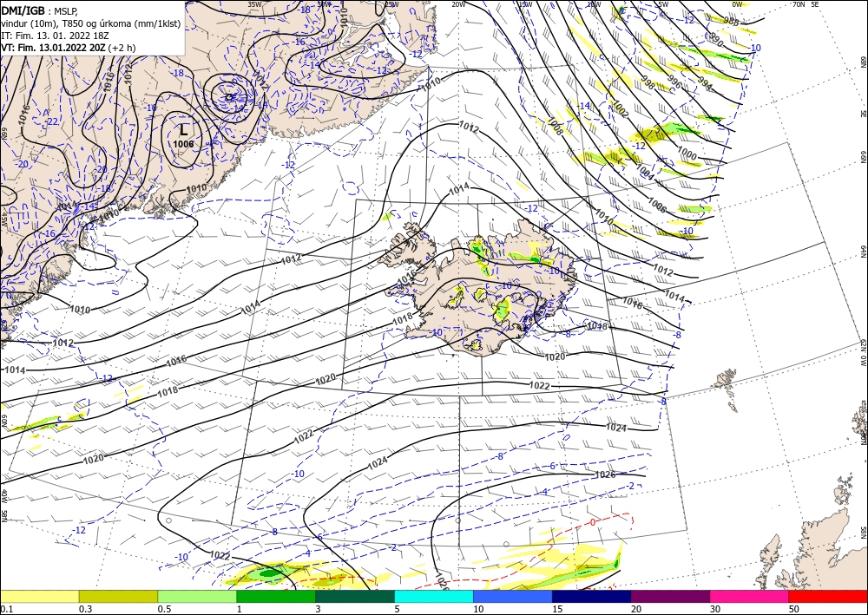Click the yellow 0.1–0.3 precipitation legend swatch
The height and width of the screenshot is (615, 868).
[x=39, y=596]
